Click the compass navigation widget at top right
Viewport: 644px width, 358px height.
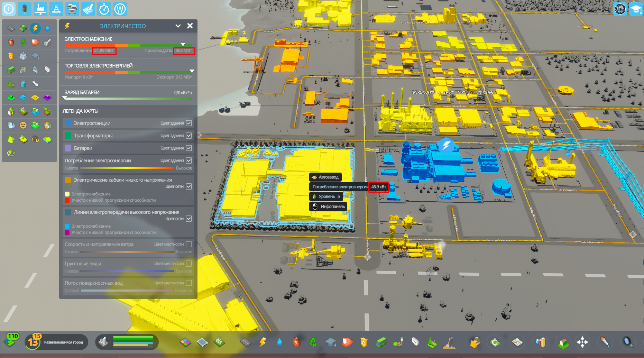[620, 9]
